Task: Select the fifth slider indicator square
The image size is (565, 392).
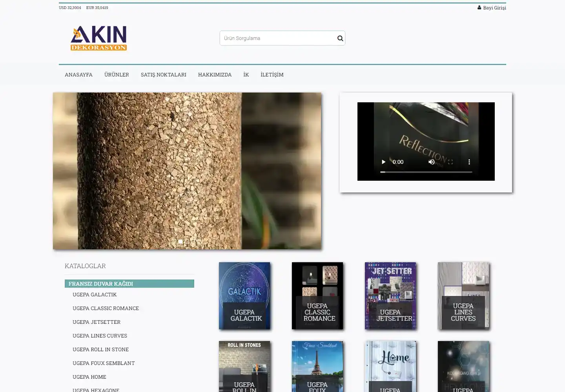Action: 199,241
